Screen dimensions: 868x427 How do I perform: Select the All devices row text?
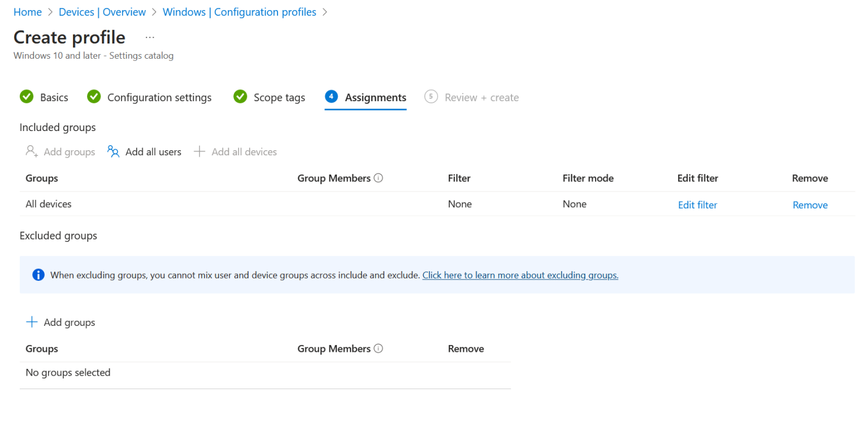click(x=49, y=204)
